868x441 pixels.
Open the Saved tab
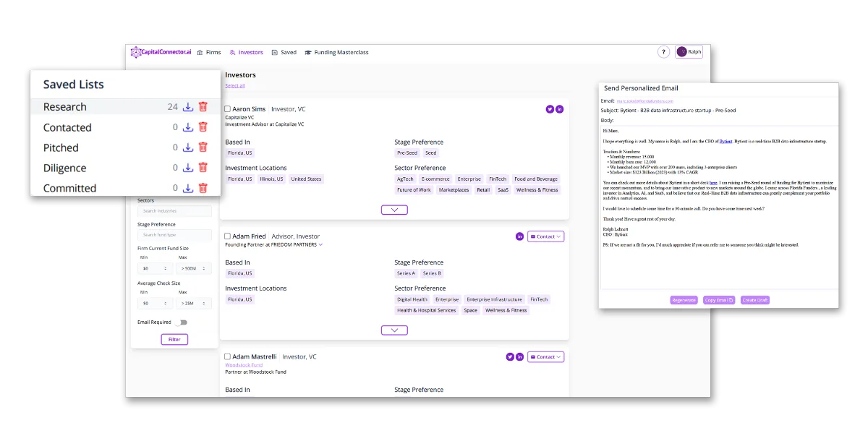click(284, 53)
